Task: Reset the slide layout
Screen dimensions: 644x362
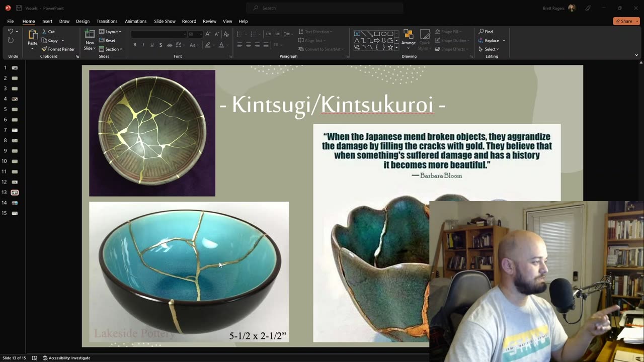Action: (107, 40)
